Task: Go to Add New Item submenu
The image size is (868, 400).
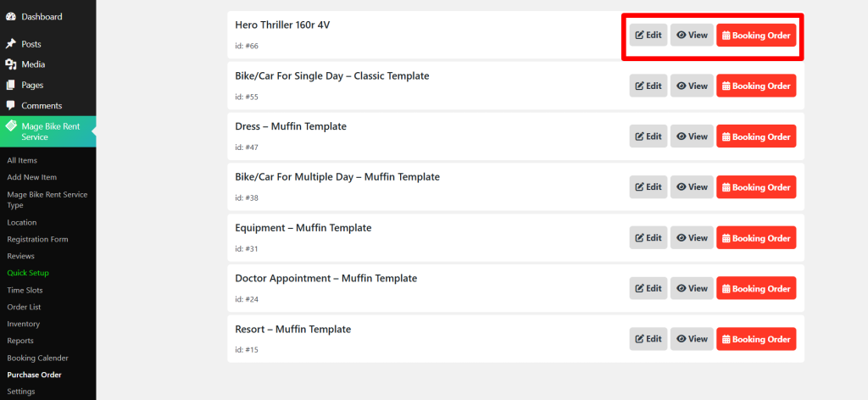Action: click(31, 177)
